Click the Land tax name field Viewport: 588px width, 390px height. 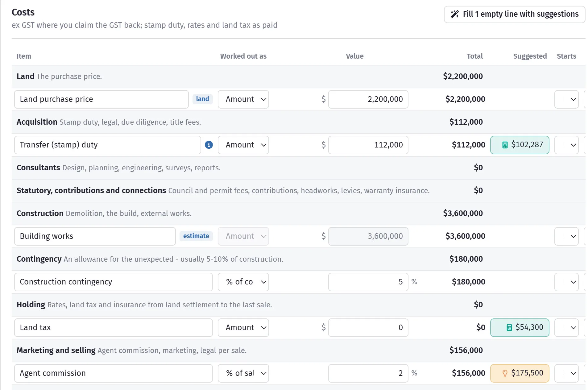point(113,327)
